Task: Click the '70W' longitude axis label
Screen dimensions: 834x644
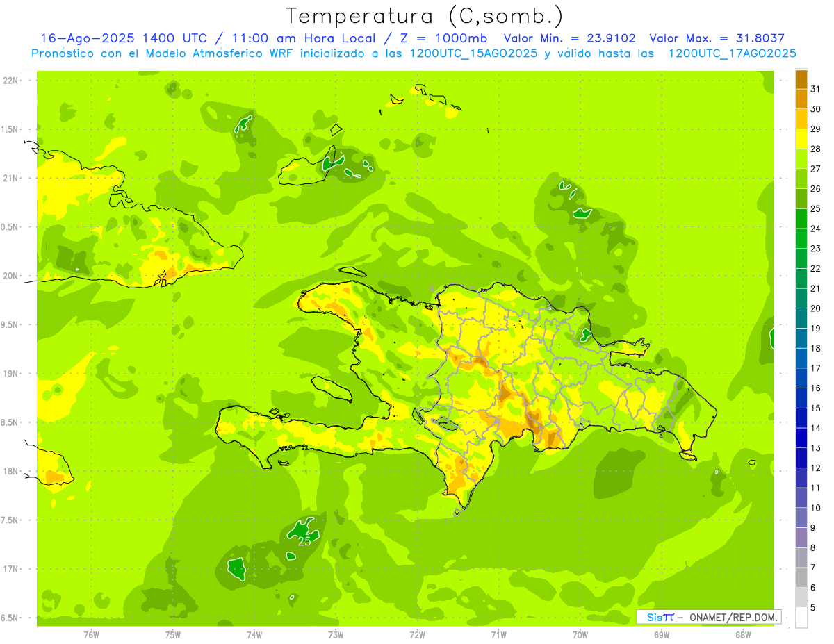Action: point(580,634)
